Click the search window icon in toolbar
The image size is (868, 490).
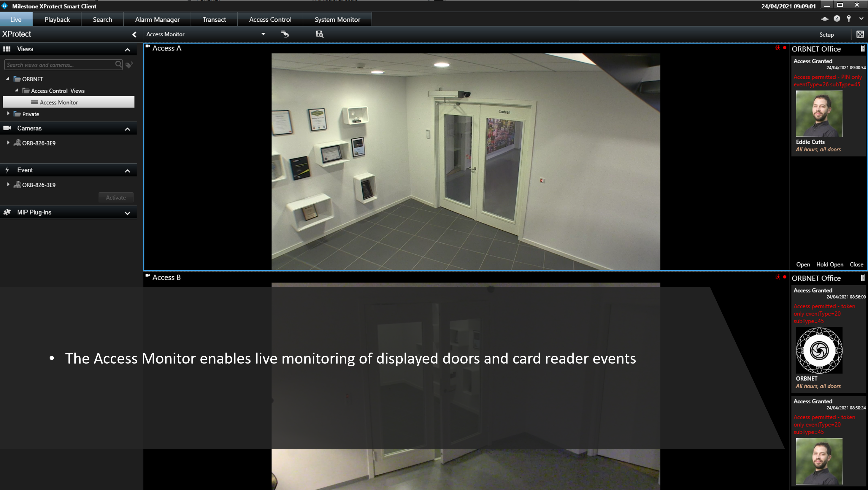tap(319, 34)
